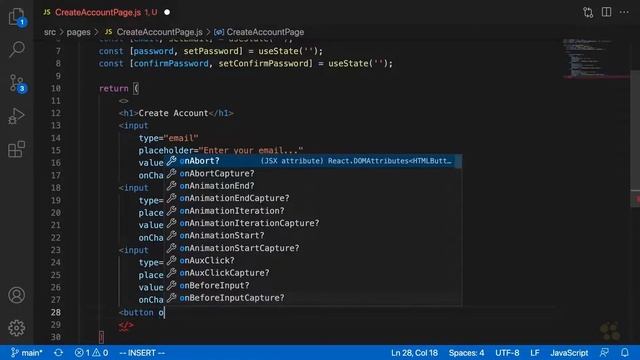Click the main* git branch indicator
This screenshot has height=360, width=640.
click(27, 353)
